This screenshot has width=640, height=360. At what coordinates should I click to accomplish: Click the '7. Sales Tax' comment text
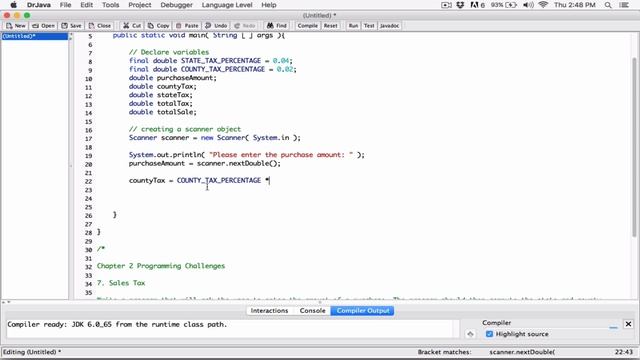[121, 283]
